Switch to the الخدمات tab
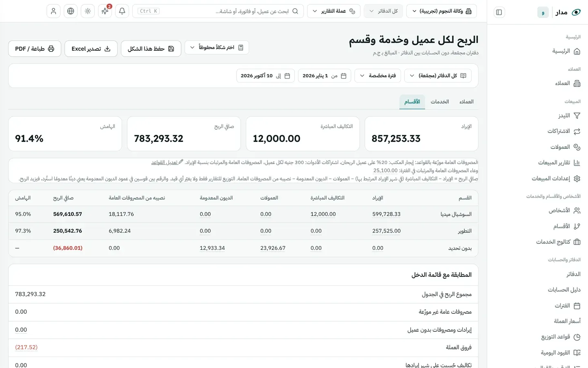 (x=440, y=102)
